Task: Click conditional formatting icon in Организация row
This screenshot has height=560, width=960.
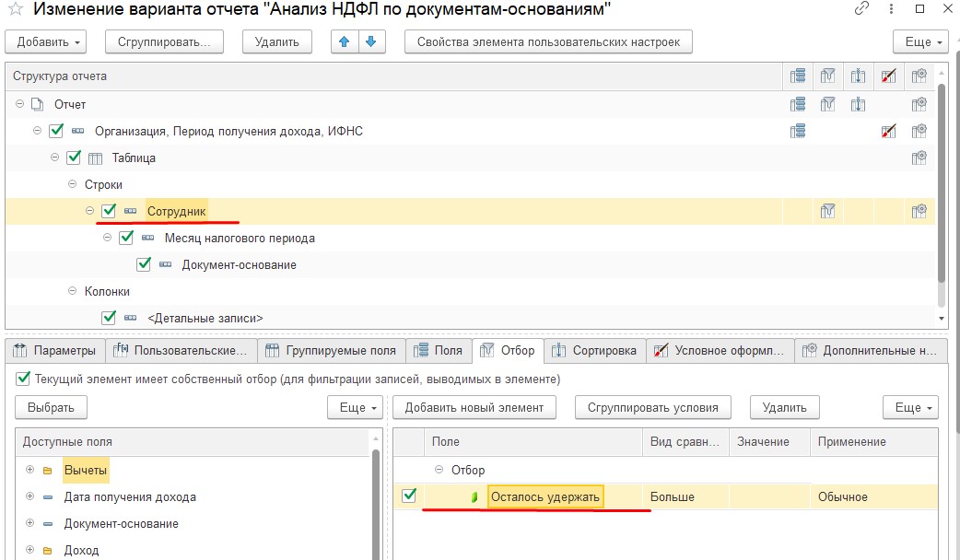Action: [x=888, y=131]
